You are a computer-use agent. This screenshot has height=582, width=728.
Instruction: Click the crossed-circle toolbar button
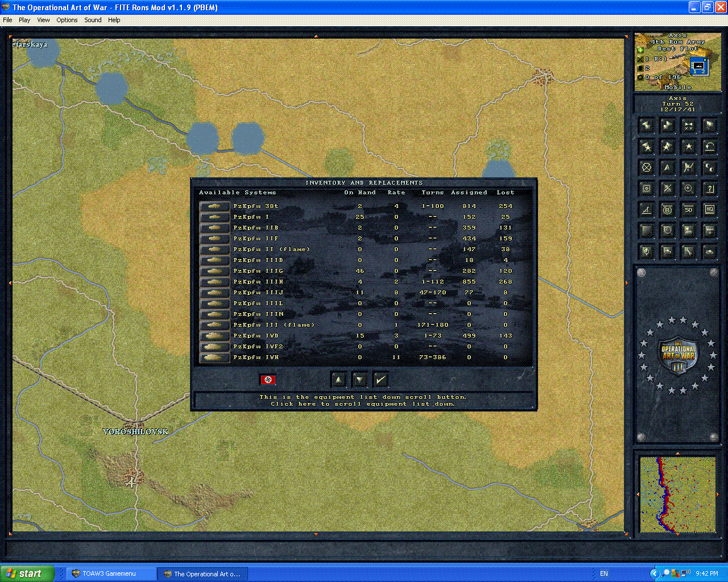(646, 168)
